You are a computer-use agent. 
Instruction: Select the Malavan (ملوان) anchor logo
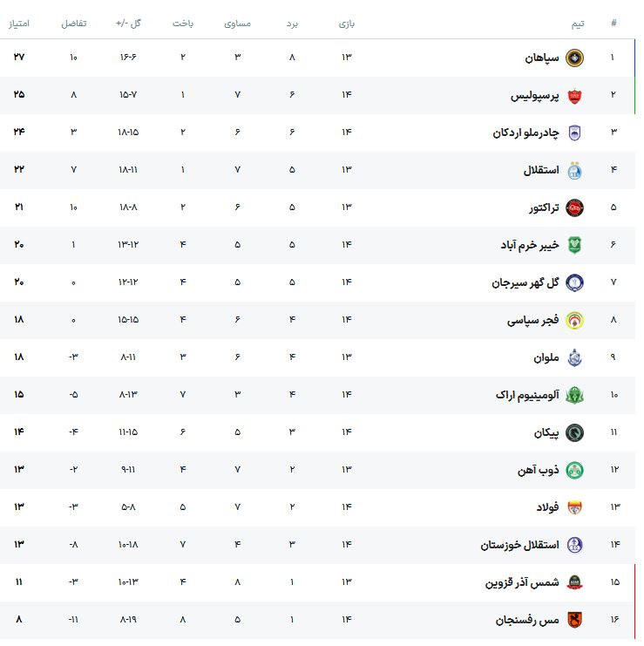pyautogui.click(x=574, y=357)
